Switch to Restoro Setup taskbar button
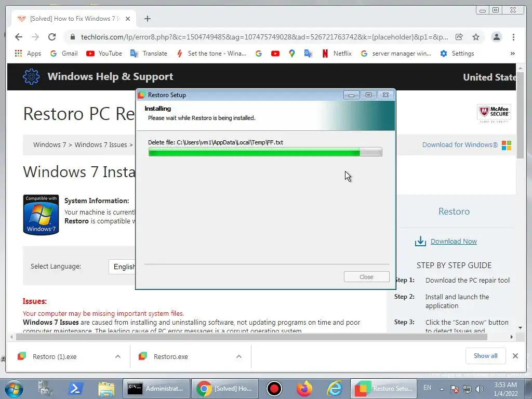The width and height of the screenshot is (532, 399). pos(383,389)
